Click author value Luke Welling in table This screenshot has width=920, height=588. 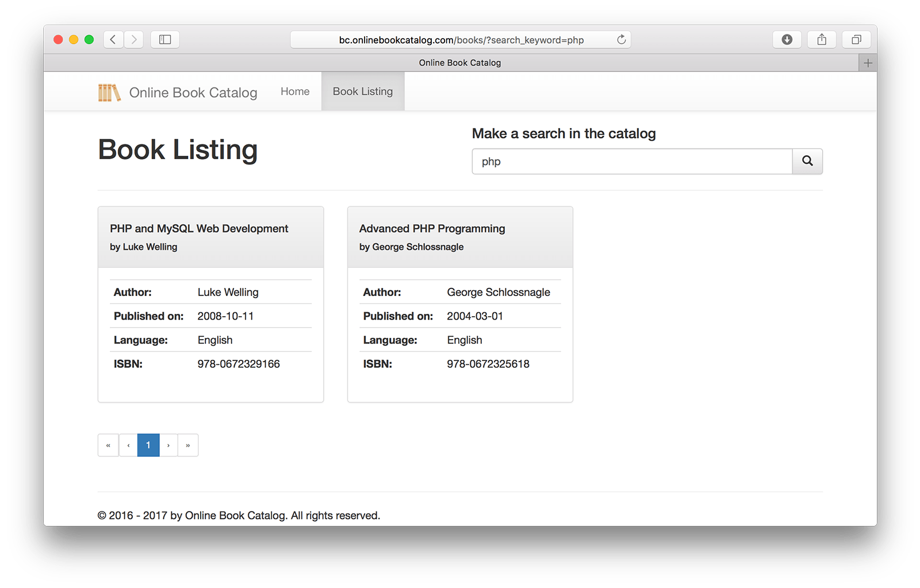point(228,292)
